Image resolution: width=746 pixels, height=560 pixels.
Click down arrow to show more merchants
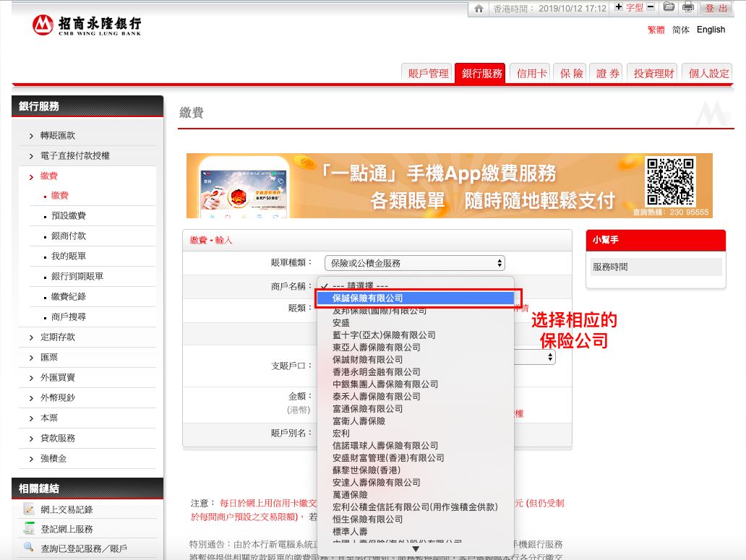(416, 549)
